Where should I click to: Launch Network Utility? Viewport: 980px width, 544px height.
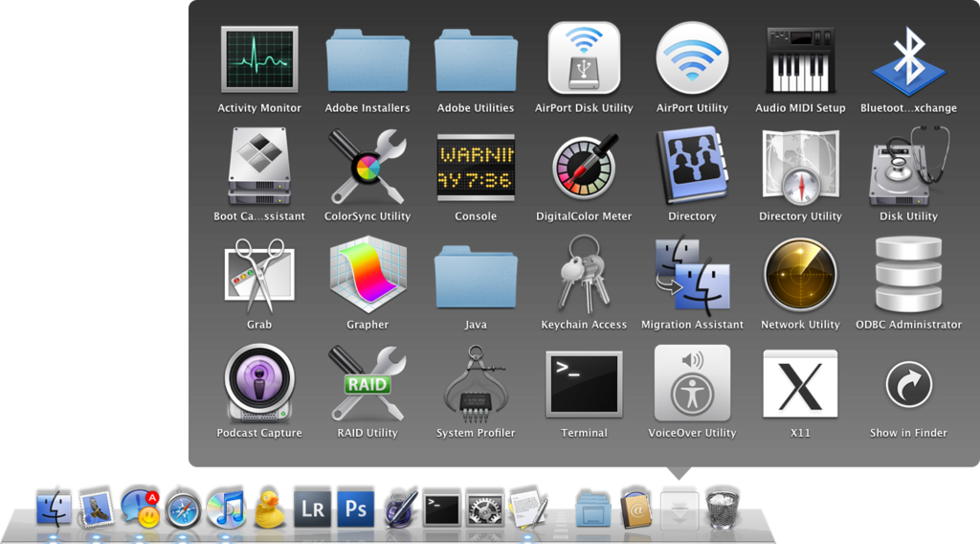point(800,275)
